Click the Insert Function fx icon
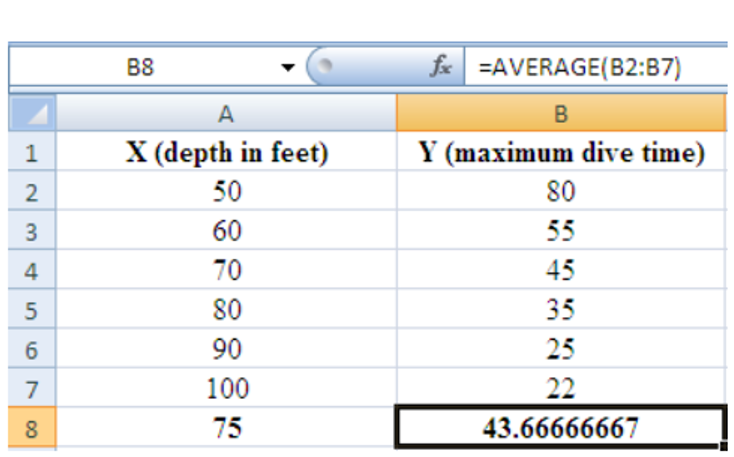Viewport: 734px width, 457px height. [441, 68]
